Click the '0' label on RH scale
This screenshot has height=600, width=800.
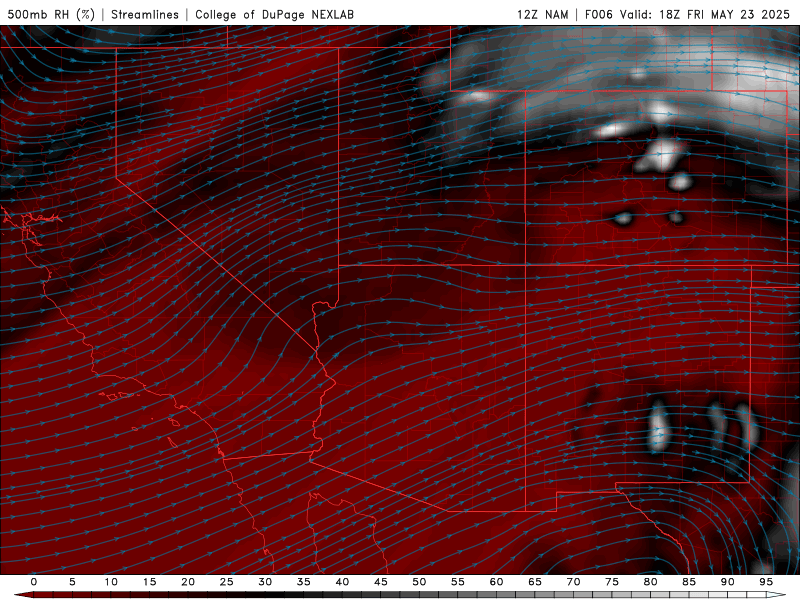point(34,582)
